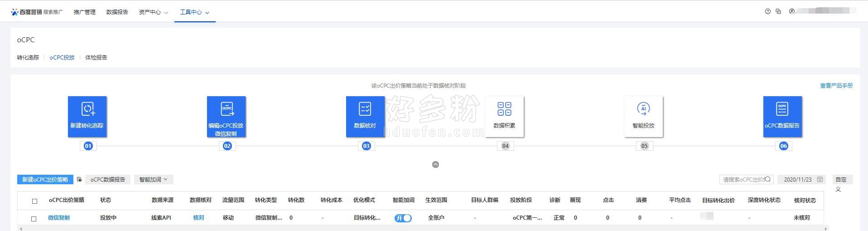Viewport: 868px width, 231px height.
Task: Click the oCPC数据报告 toolbar button
Action: [x=108, y=180]
